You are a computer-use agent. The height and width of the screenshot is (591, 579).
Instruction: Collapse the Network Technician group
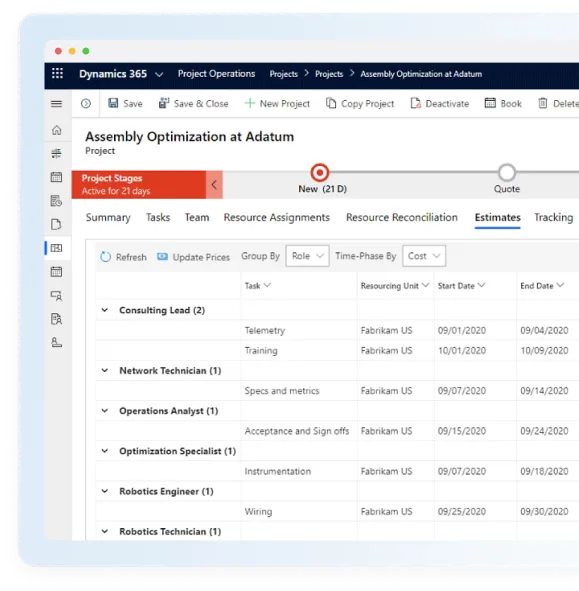coord(105,371)
